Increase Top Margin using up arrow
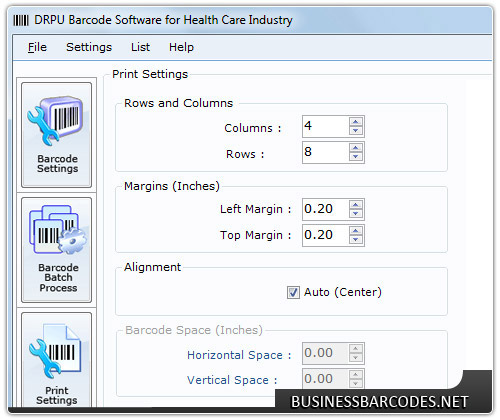Viewport: 500px width, 420px height. pos(356,231)
